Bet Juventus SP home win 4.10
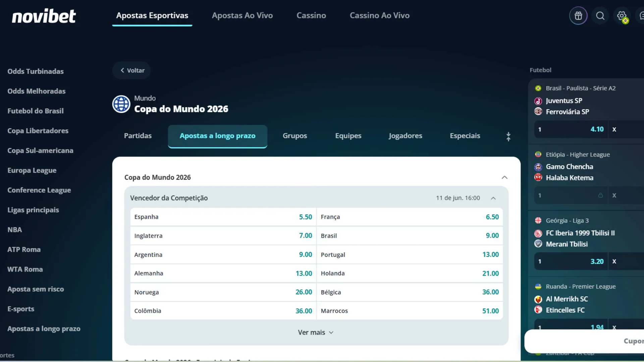The height and width of the screenshot is (362, 644). [x=571, y=129]
